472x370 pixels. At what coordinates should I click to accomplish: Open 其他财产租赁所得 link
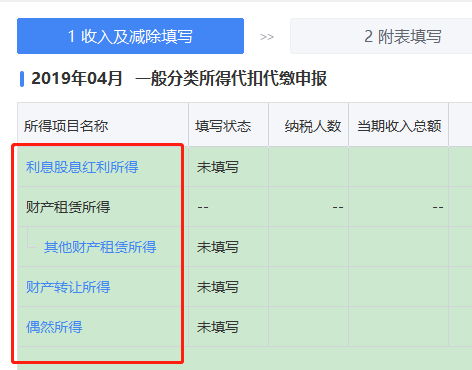[100, 247]
